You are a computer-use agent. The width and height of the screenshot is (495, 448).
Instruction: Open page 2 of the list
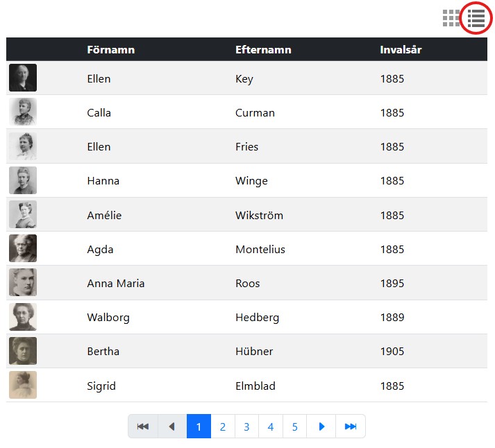click(222, 427)
